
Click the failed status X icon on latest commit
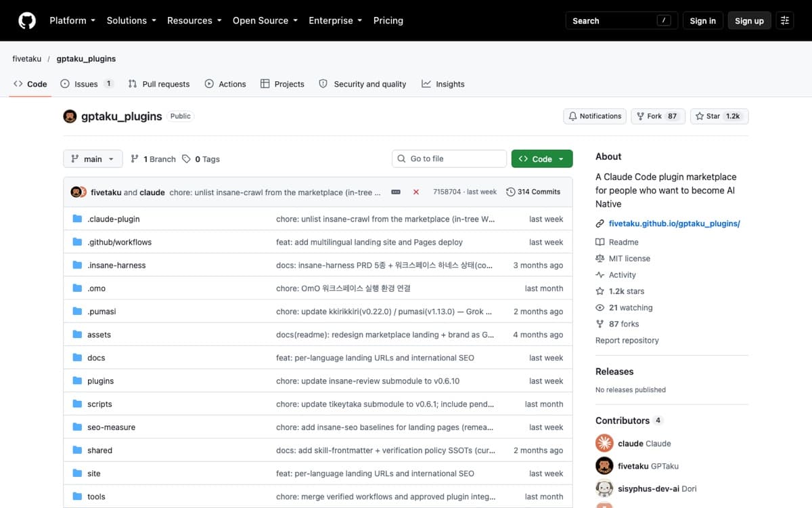(x=415, y=192)
